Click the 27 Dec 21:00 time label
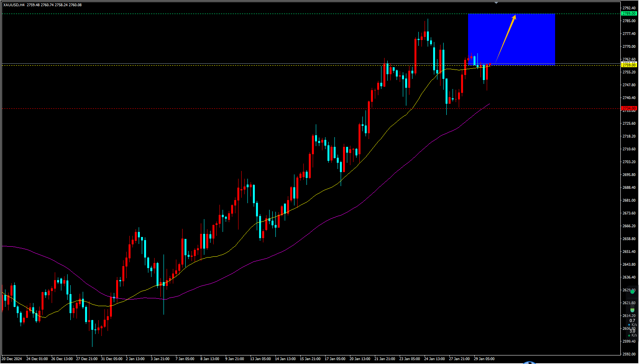Screen dimensions: 639x364 coord(87,359)
